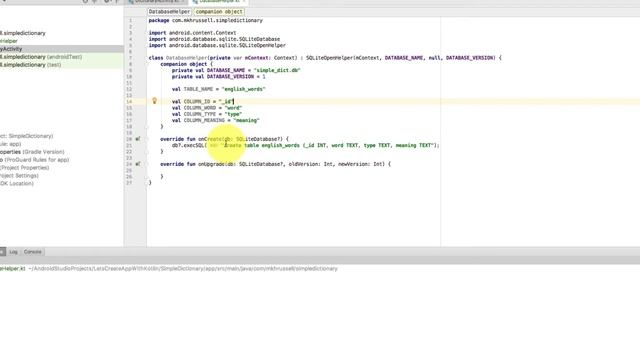Click the companion object line in code
The image size is (640, 360).
187,64
